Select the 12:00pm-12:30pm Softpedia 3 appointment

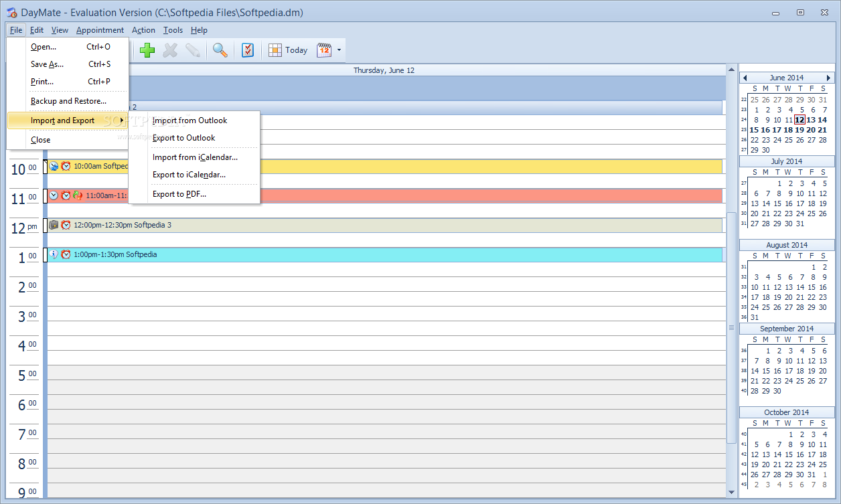[385, 225]
